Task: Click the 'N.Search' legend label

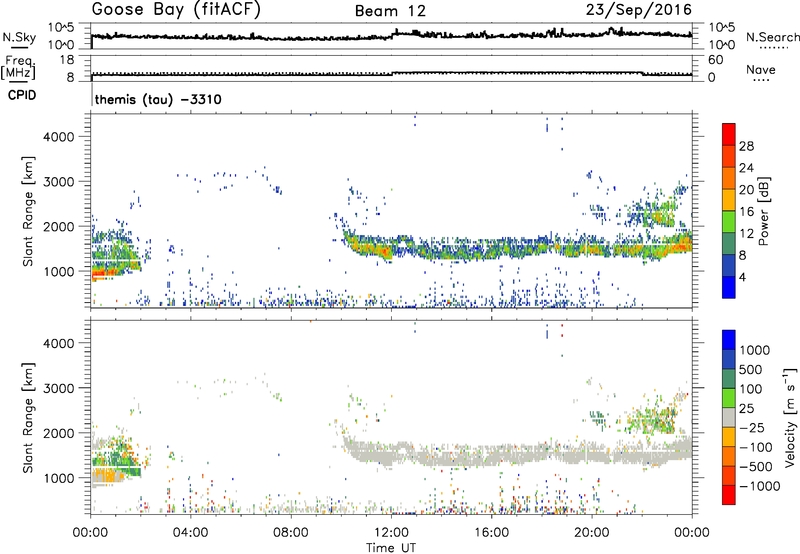Action: click(773, 37)
